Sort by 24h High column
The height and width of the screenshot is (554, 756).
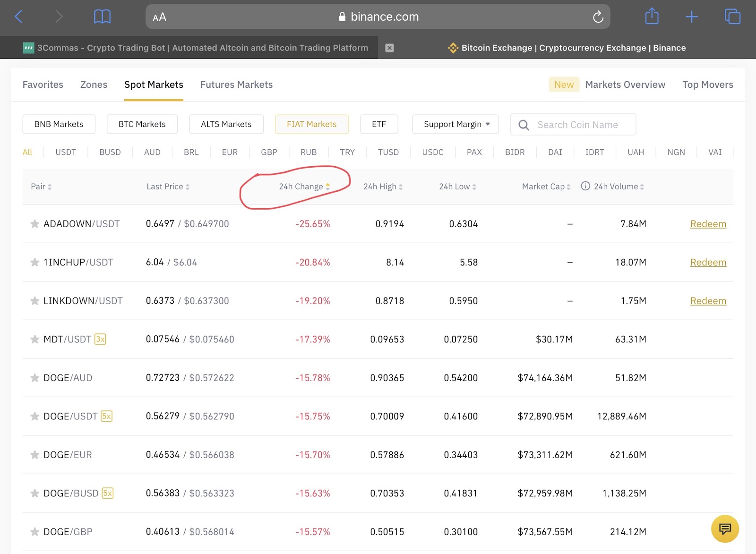tap(383, 187)
